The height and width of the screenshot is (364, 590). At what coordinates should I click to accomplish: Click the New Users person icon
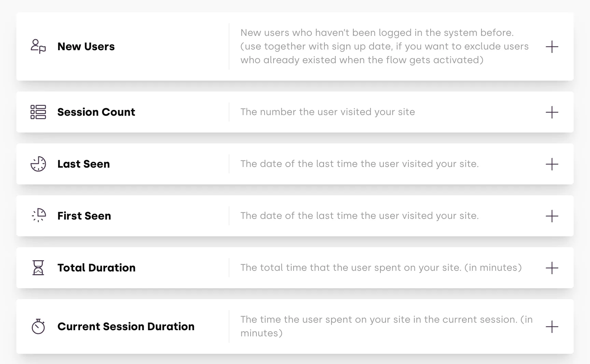tap(38, 46)
